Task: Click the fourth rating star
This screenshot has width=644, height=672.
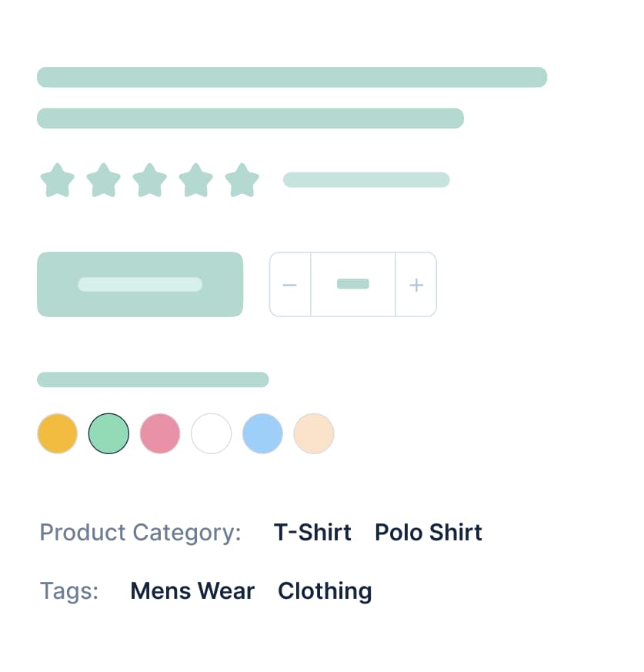Action: (196, 180)
